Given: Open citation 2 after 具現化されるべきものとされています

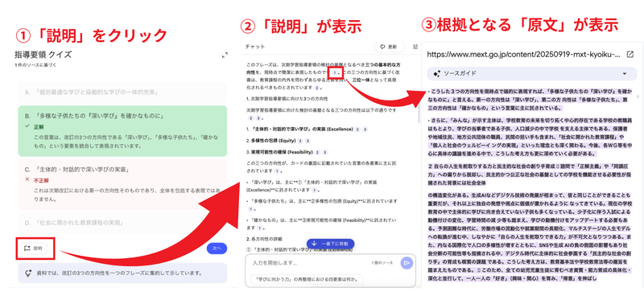Looking at the screenshot, I should pyautogui.click(x=316, y=88).
